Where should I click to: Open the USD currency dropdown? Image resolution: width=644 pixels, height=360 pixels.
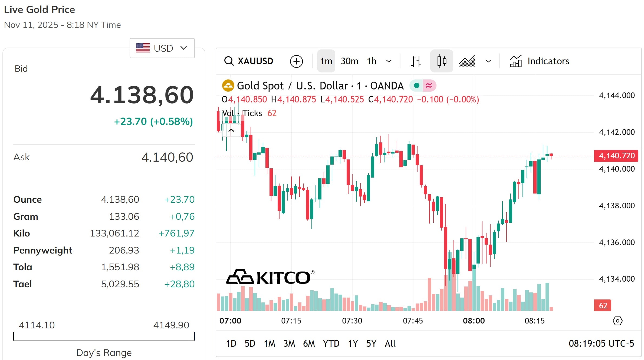[162, 48]
